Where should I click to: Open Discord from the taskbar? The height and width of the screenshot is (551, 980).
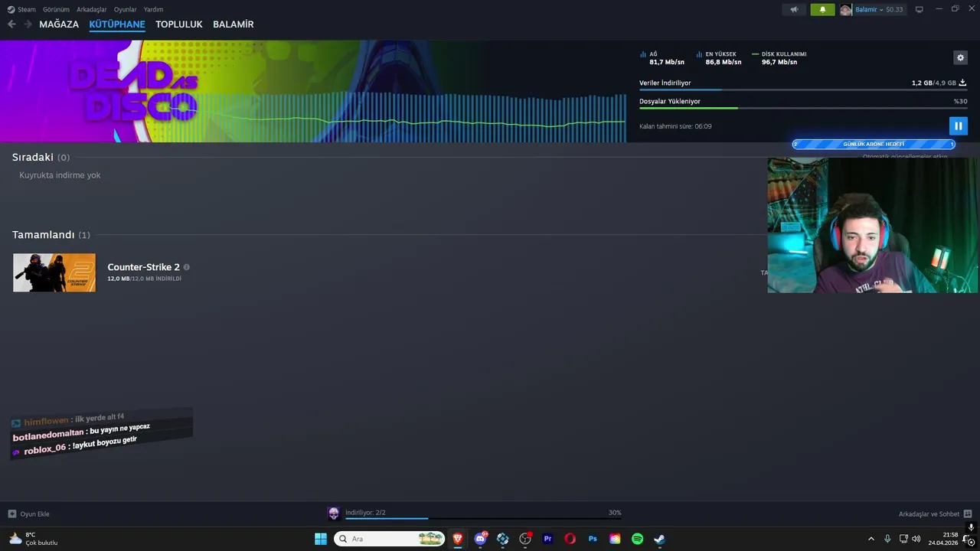(480, 539)
